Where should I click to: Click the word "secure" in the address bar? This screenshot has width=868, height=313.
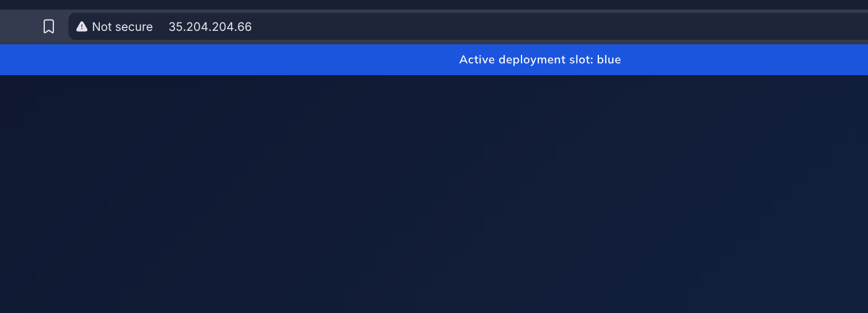click(x=133, y=26)
